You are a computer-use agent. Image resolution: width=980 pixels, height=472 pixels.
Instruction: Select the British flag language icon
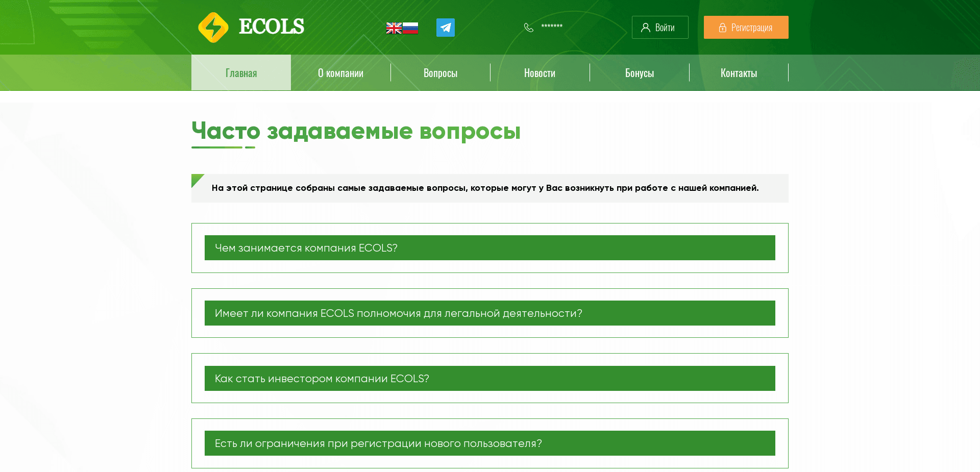[x=394, y=28]
